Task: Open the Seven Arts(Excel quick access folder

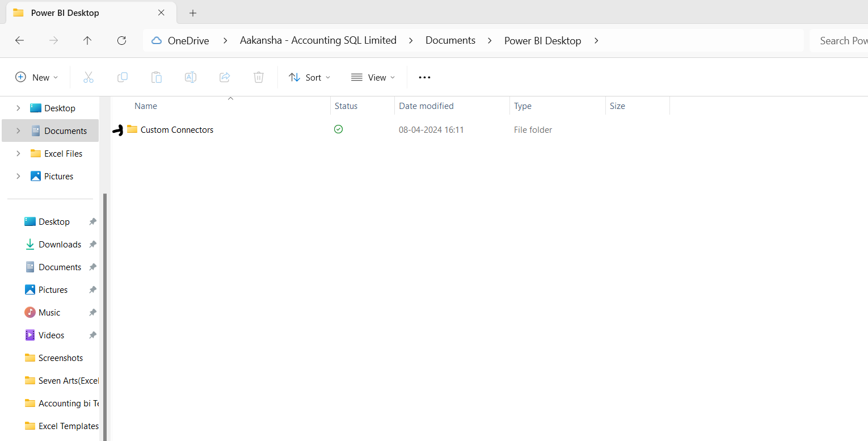Action: click(68, 380)
